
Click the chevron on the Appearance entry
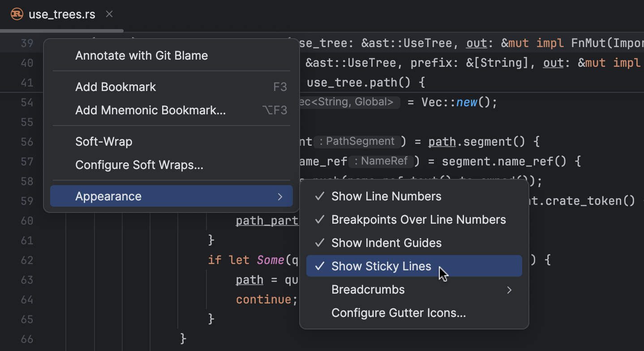(x=280, y=196)
